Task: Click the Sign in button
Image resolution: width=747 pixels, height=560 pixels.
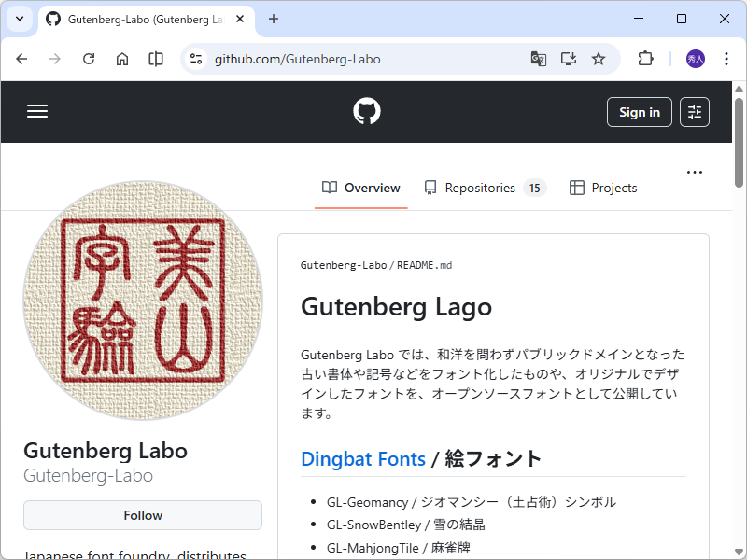Action: [640, 112]
